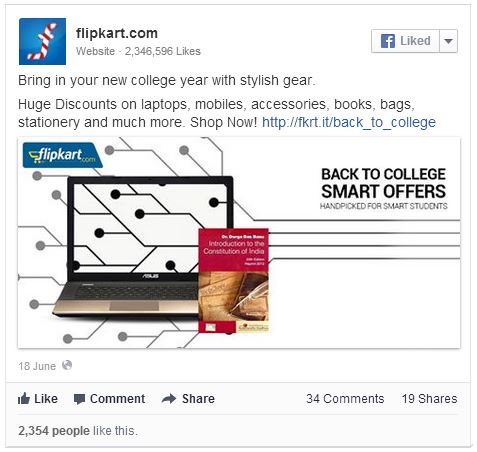Open the fkrt.it back_to_college link
This screenshot has height=452, width=477.
pos(349,122)
